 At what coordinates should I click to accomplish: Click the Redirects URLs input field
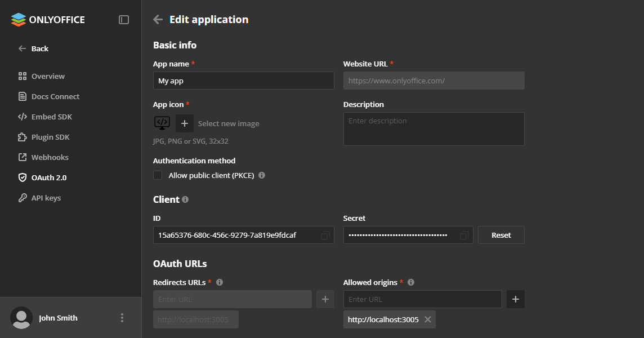click(x=232, y=299)
